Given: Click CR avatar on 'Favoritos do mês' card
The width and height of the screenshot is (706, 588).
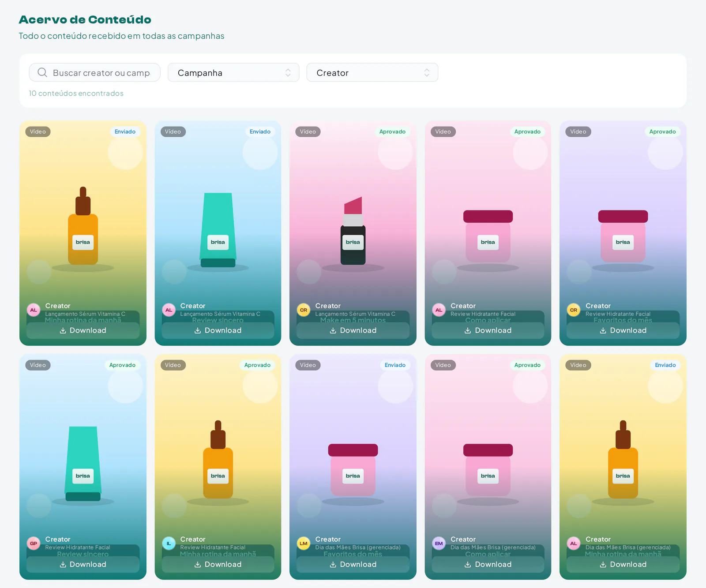Looking at the screenshot, I should click(574, 310).
